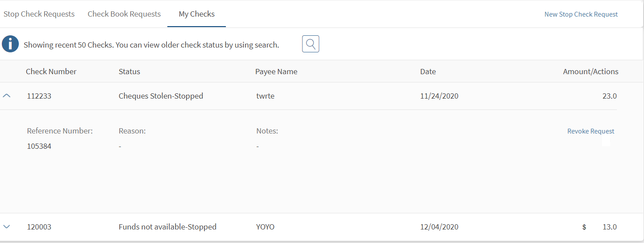This screenshot has height=243, width=644.
Task: Click Funds not available-Stopped status
Action: [167, 227]
